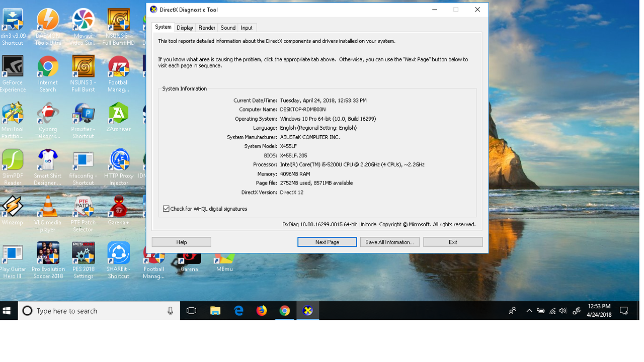The width and height of the screenshot is (644, 362).
Task: Launch Microsoft Edge from the taskbar
Action: [238, 311]
